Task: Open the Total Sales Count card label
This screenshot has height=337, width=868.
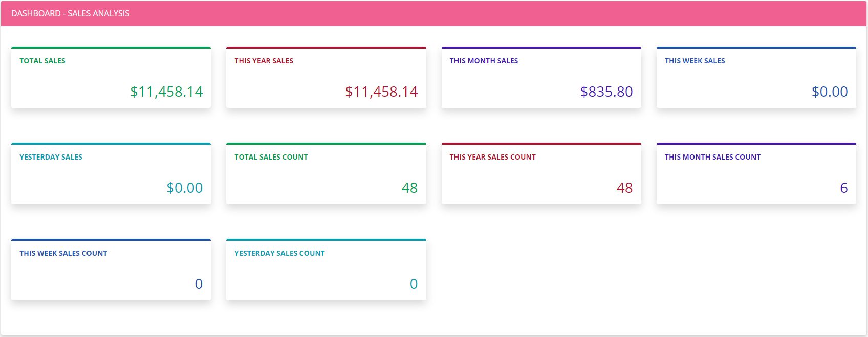Action: coord(271,157)
